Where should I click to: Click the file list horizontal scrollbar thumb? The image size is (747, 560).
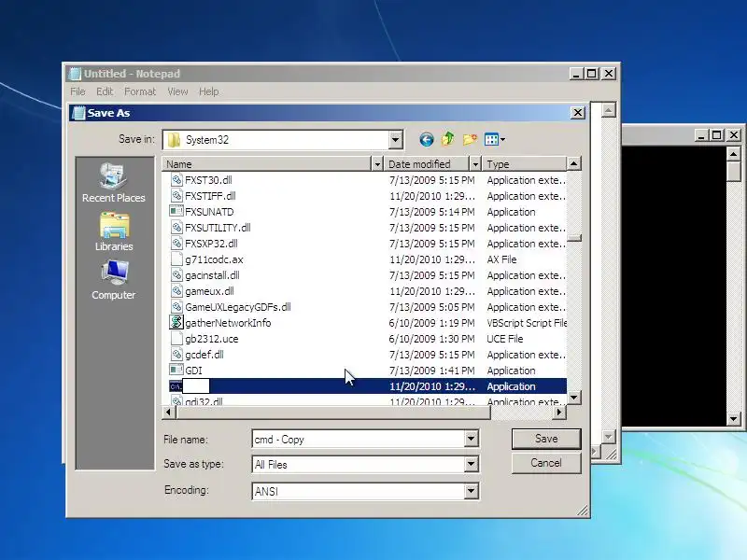click(x=333, y=413)
